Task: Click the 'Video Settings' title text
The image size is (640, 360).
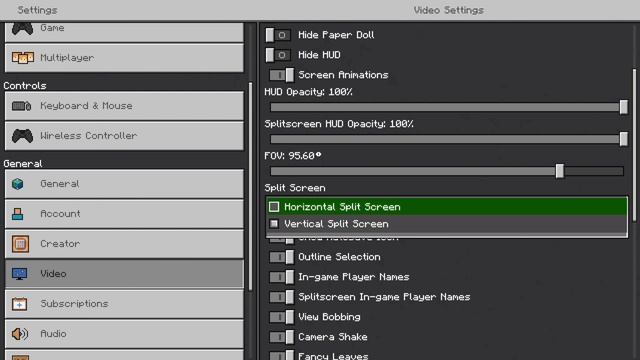Action: [449, 10]
